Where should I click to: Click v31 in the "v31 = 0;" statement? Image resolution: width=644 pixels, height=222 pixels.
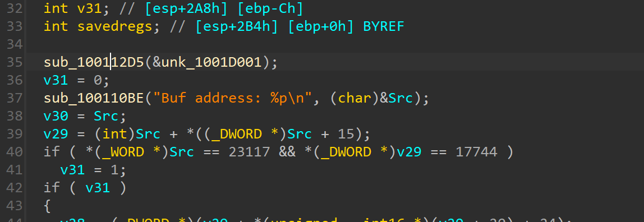tap(56, 80)
